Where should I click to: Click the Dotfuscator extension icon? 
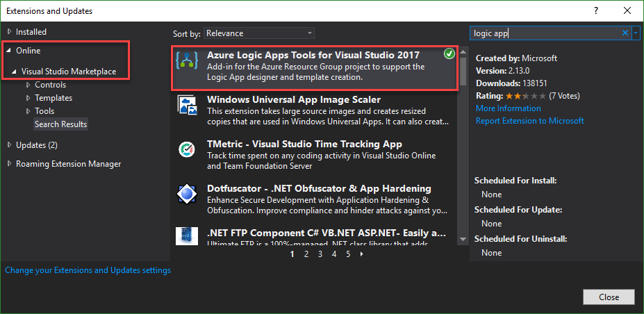pyautogui.click(x=187, y=194)
